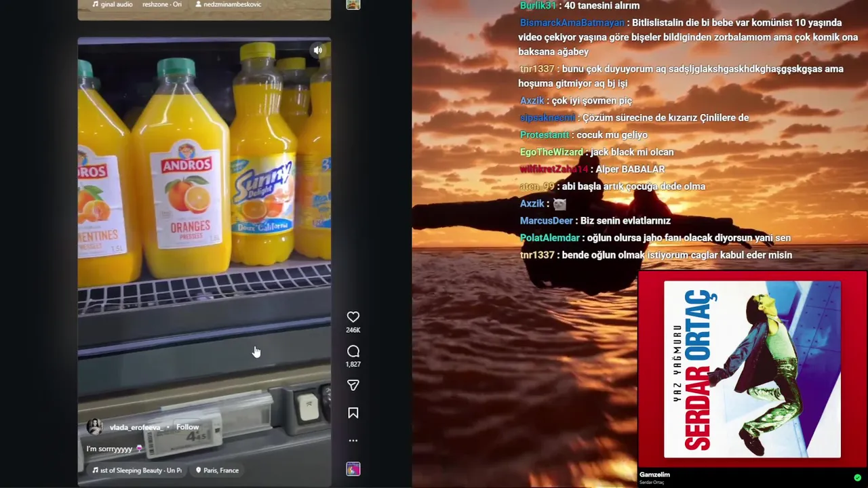The width and height of the screenshot is (868, 488).
Task: Click the 246K likes count
Action: (x=353, y=330)
